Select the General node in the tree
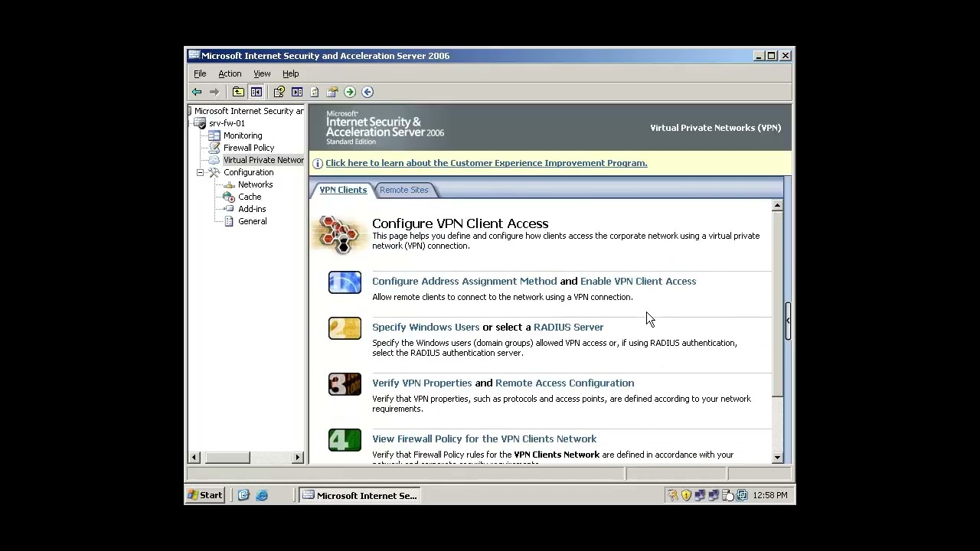This screenshot has height=551, width=980. click(252, 221)
